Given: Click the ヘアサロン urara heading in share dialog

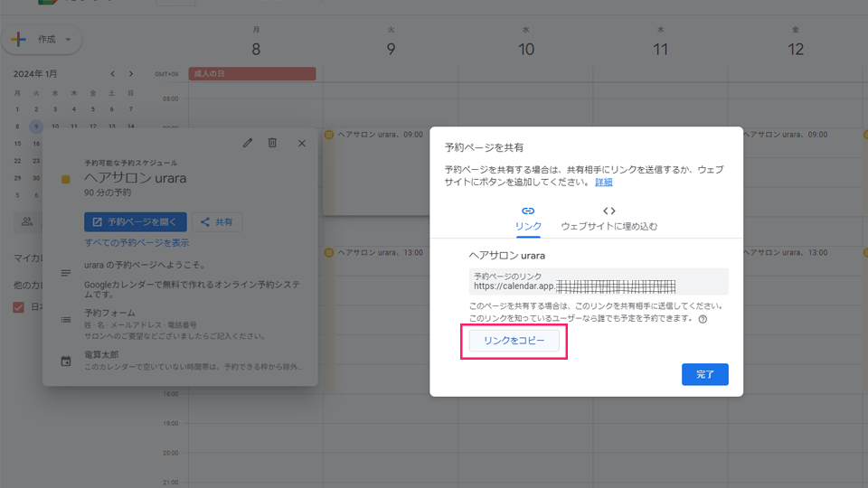Looking at the screenshot, I should click(x=507, y=256).
